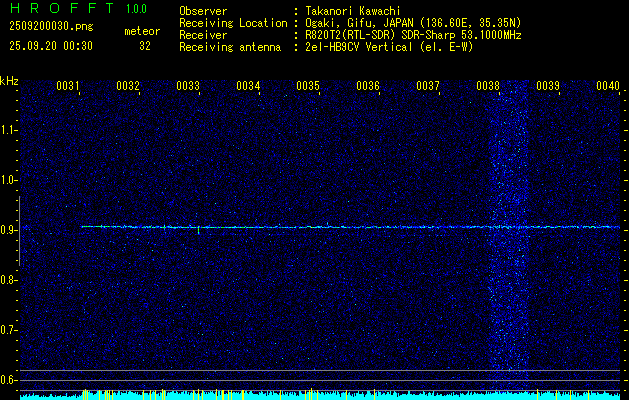Select the version number 1.0.0
The width and height of the screenshot is (629, 400).
tap(136, 8)
